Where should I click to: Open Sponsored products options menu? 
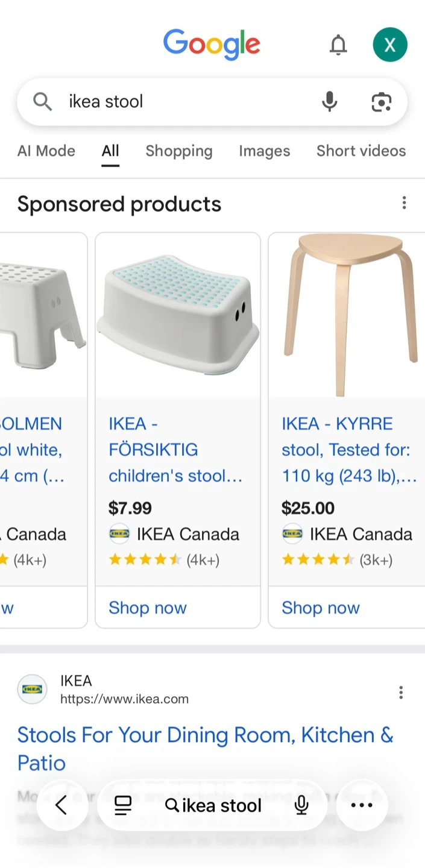404,203
